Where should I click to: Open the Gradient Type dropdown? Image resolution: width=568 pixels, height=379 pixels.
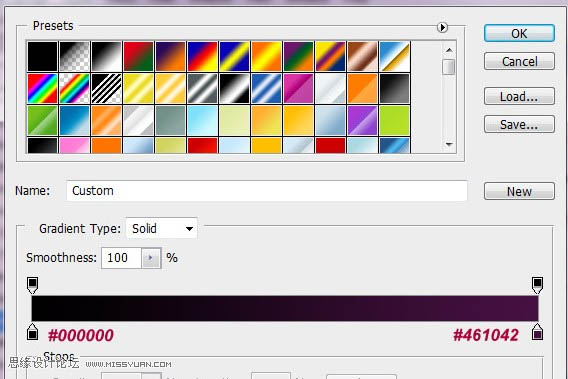point(162,228)
